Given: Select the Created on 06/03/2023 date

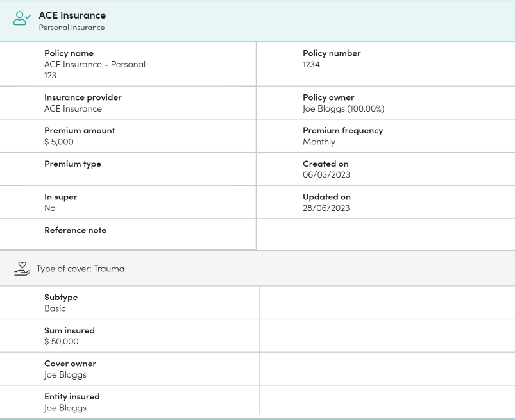Looking at the screenshot, I should click(x=326, y=174).
